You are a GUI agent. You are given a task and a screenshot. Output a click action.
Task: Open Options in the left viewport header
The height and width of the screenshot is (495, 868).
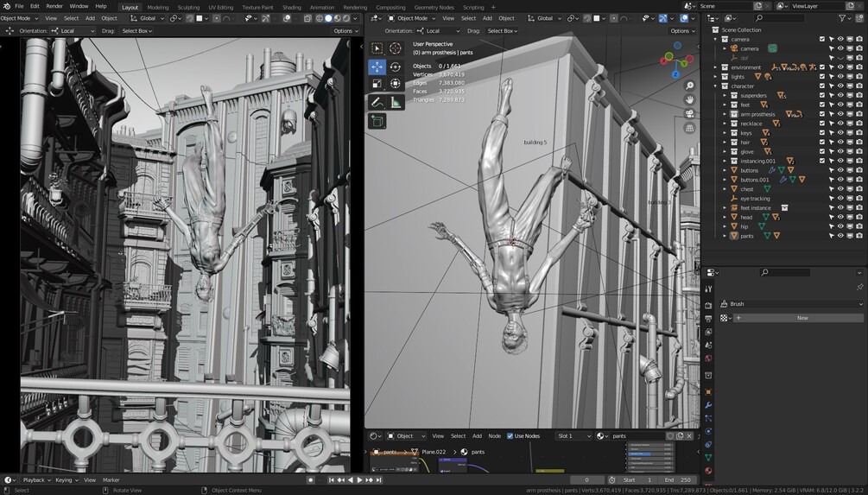pyautogui.click(x=345, y=31)
